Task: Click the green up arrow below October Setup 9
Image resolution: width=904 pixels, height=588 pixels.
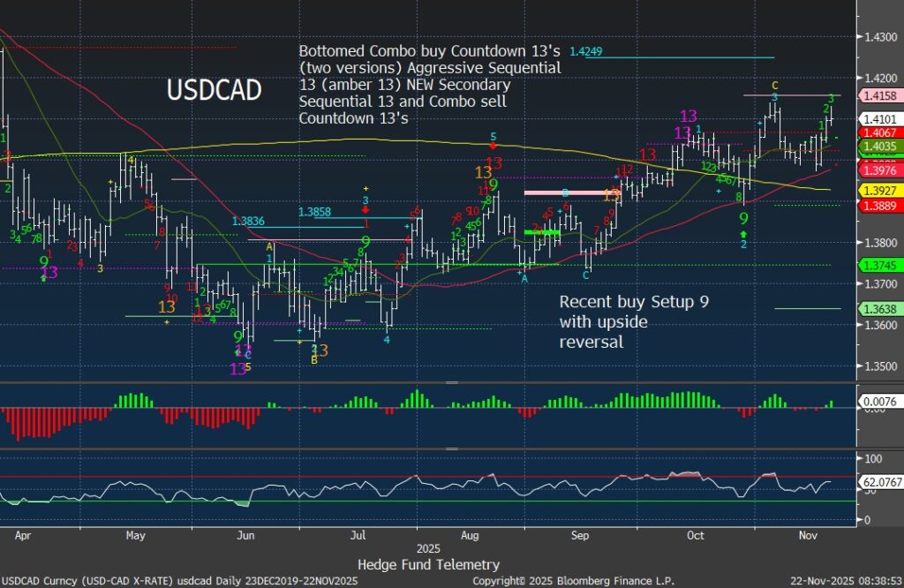Action: click(x=743, y=234)
